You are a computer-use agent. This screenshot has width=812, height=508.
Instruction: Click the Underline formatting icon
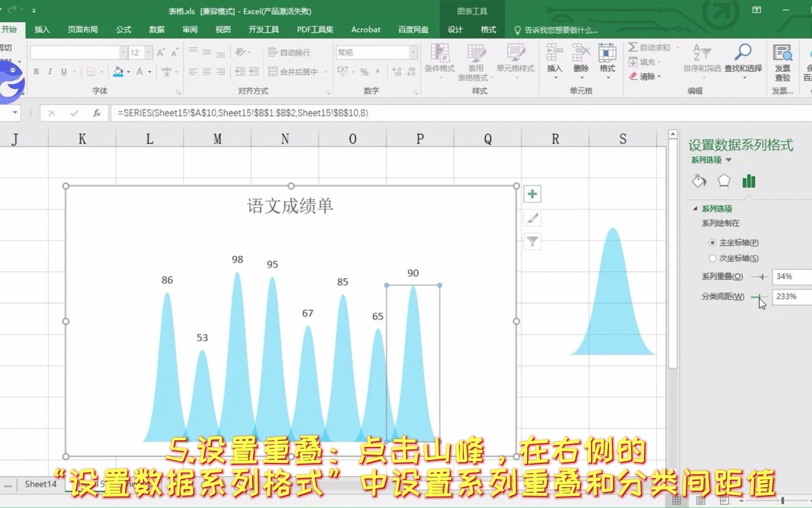click(64, 71)
